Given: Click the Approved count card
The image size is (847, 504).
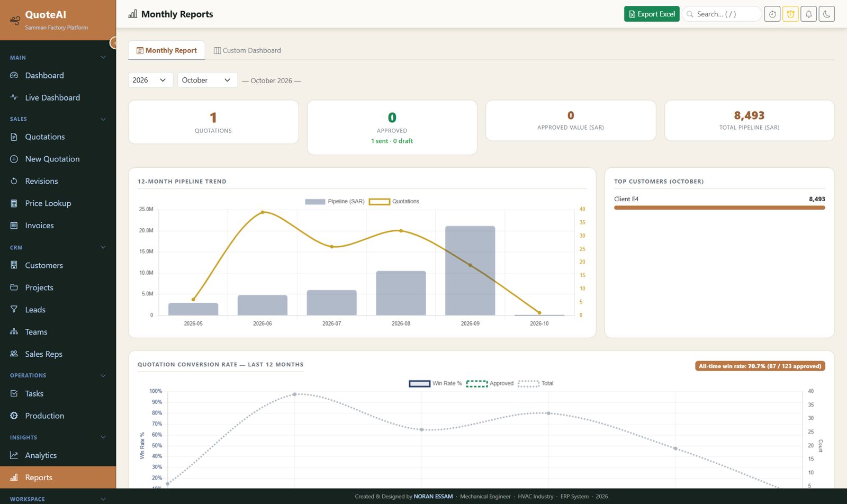Looking at the screenshot, I should 392,128.
